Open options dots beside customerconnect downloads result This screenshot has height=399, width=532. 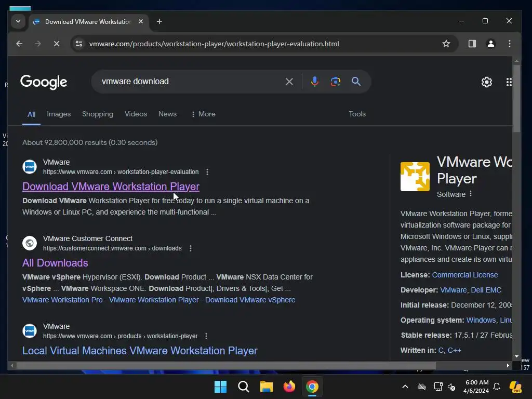(191, 248)
